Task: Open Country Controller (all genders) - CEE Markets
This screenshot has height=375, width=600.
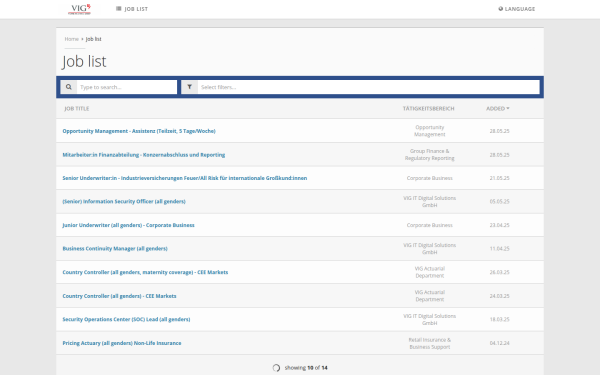Action: (x=119, y=296)
